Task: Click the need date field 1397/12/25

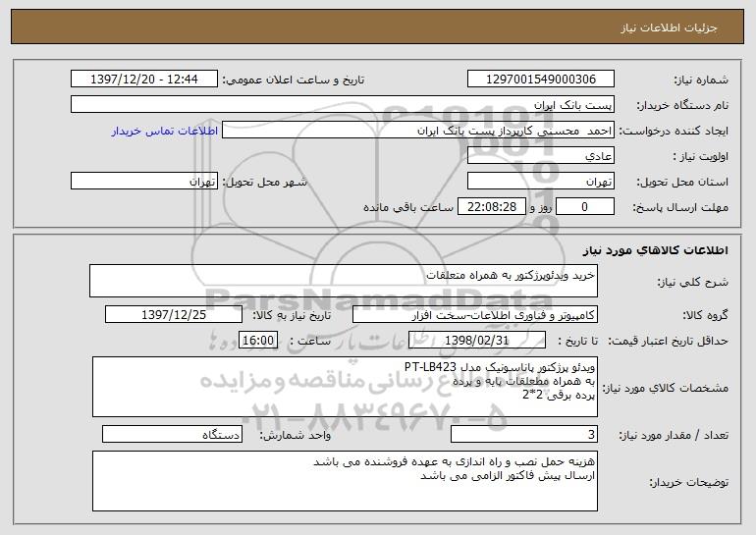Action: click(x=174, y=315)
